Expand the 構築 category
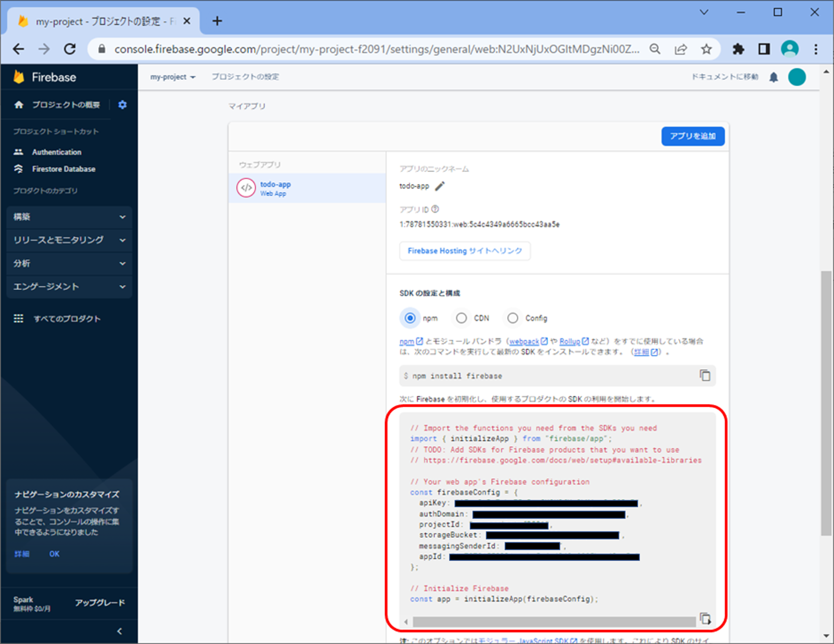 coord(69,217)
